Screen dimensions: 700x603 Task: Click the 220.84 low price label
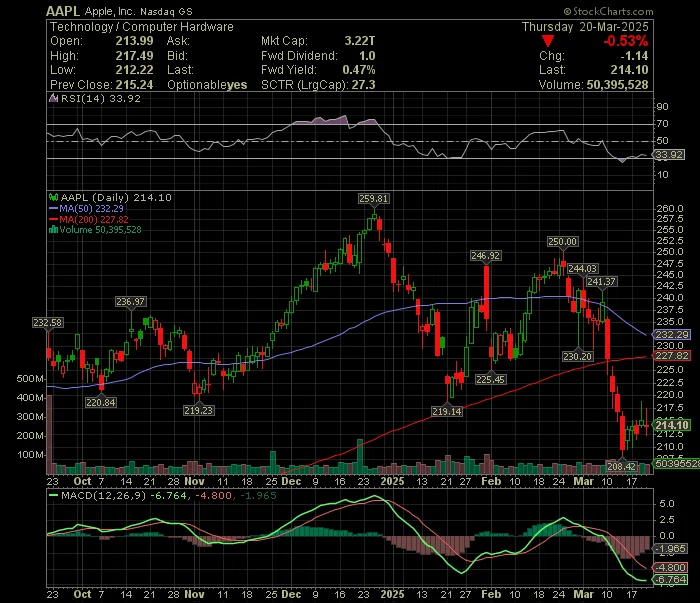pyautogui.click(x=101, y=402)
